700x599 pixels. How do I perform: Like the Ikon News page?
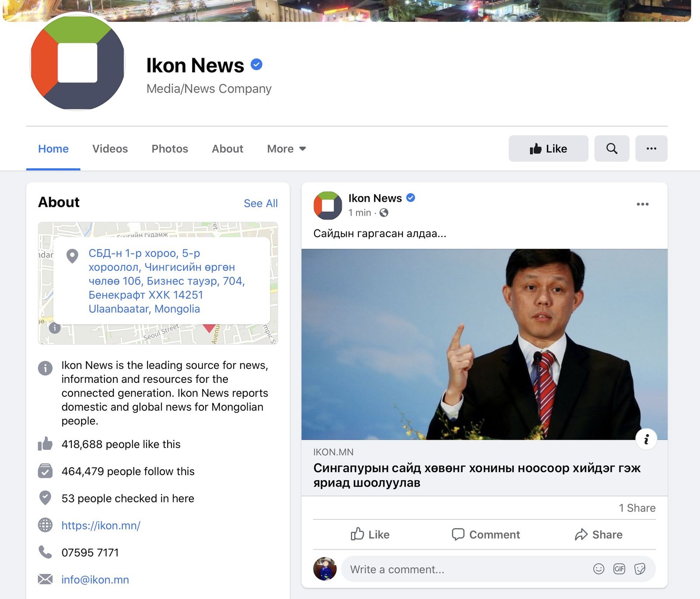548,149
